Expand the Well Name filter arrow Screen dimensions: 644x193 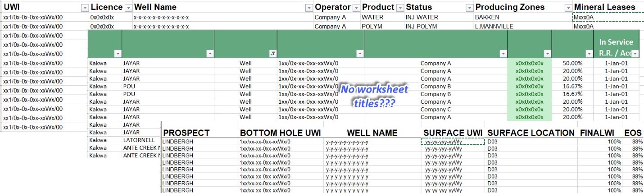(x=309, y=8)
